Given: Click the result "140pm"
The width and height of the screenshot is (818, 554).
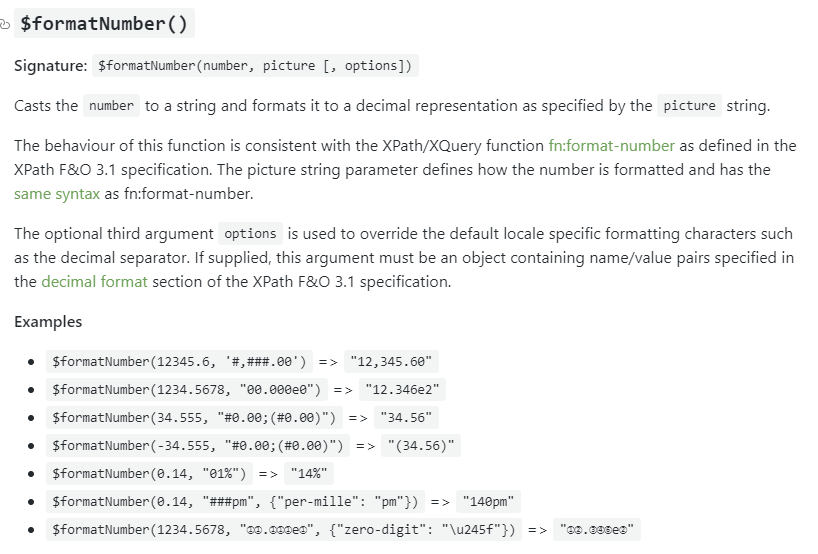Looking at the screenshot, I should click(488, 502).
